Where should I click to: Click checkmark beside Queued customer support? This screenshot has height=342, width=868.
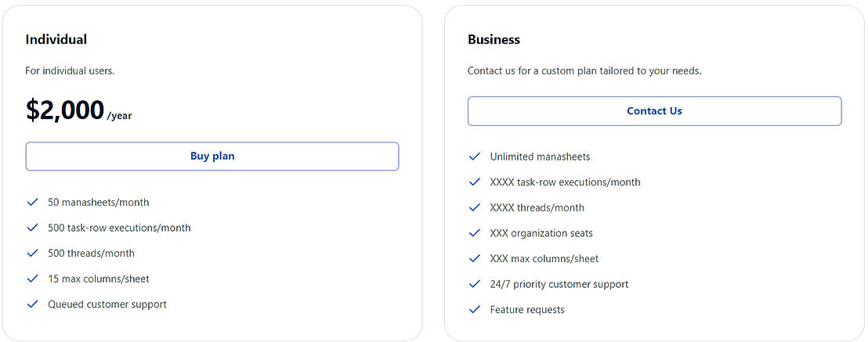(x=33, y=304)
